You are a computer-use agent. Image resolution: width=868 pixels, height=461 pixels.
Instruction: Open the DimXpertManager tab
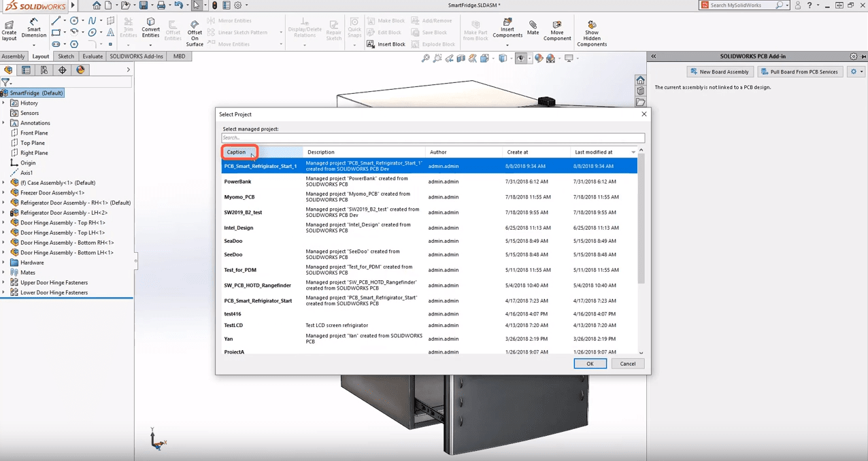(62, 70)
